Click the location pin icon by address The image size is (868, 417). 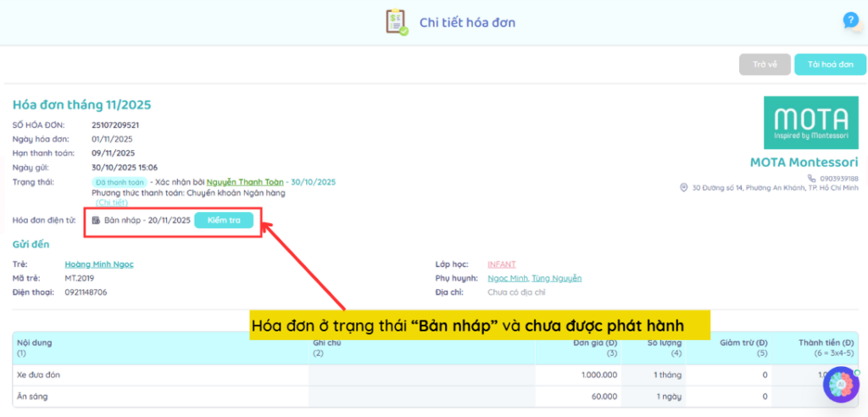point(684,188)
